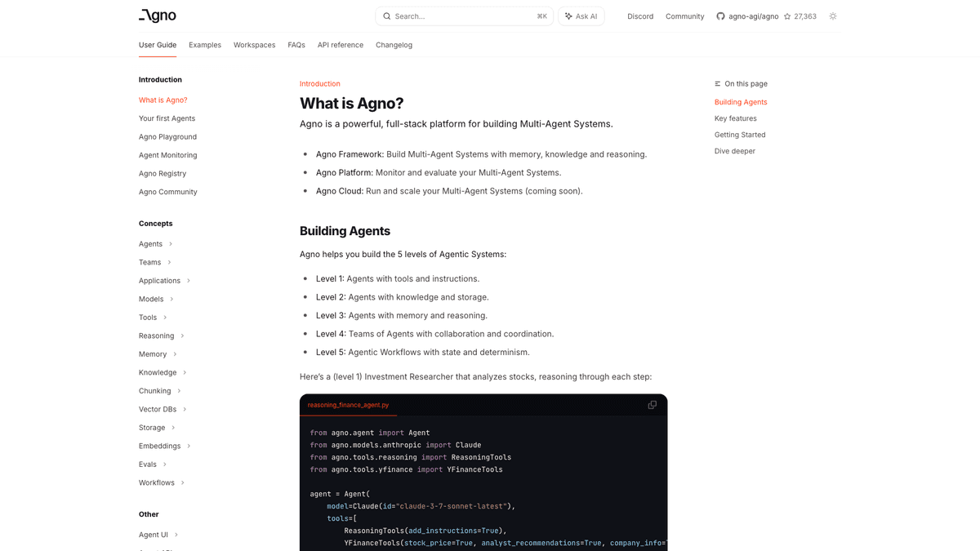Click the Level 4 list item text
Screen dimensions: 980x551
pyautogui.click(x=434, y=334)
